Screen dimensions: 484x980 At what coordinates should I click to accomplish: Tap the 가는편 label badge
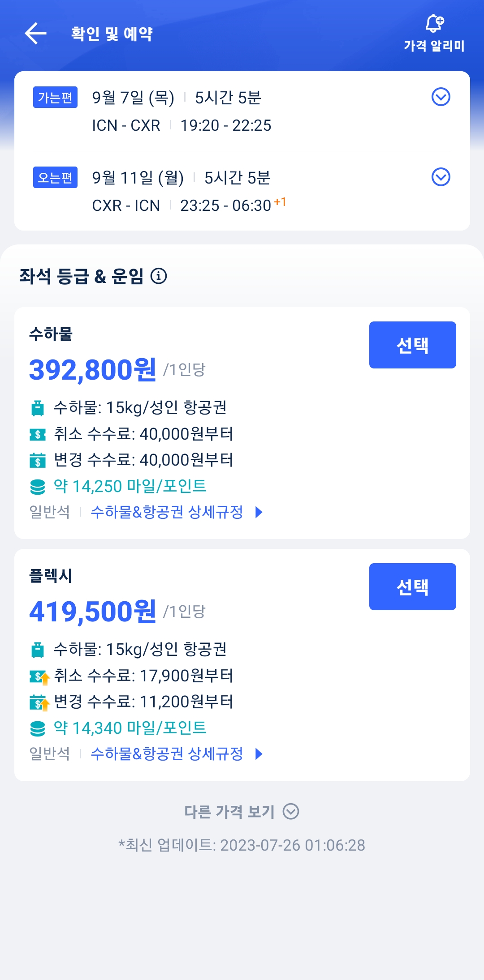55,97
